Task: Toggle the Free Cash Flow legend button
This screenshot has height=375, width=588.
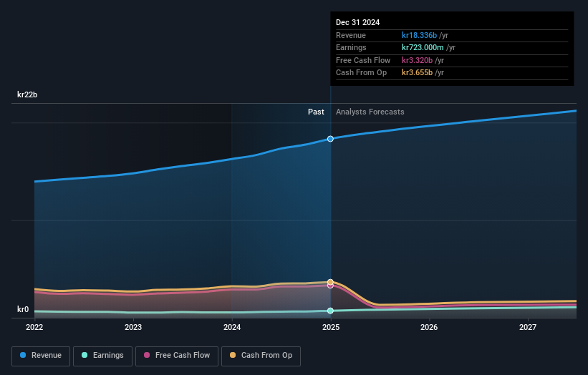Action: click(177, 356)
